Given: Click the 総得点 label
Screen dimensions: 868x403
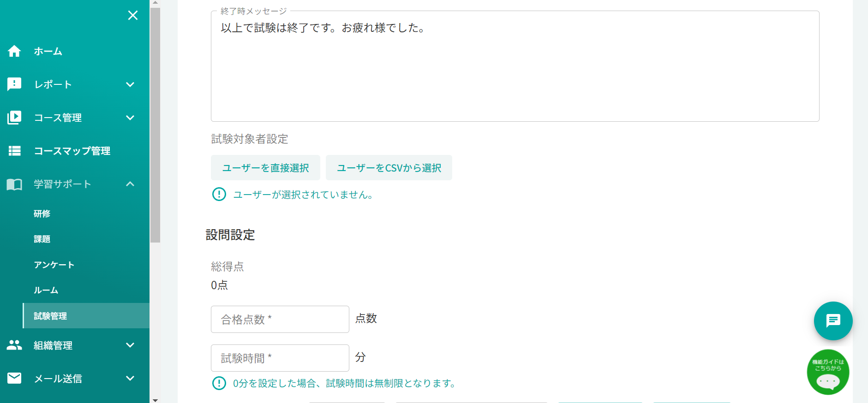Looking at the screenshot, I should (x=227, y=267).
